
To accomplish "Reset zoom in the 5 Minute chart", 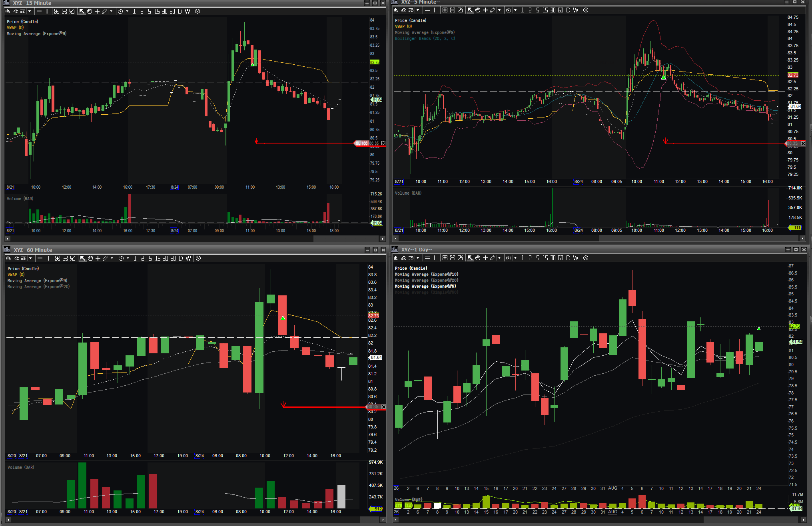I will [x=460, y=10].
